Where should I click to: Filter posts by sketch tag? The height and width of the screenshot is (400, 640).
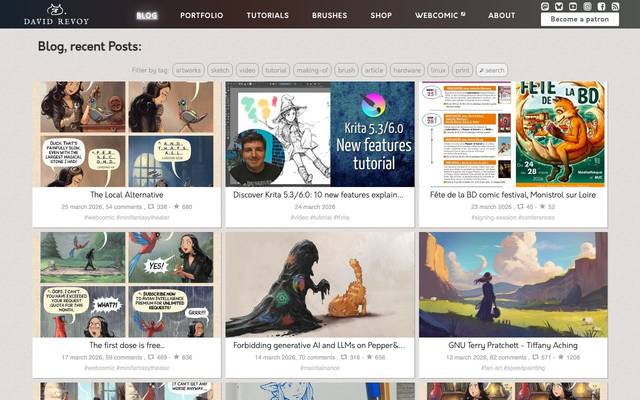[x=220, y=70]
